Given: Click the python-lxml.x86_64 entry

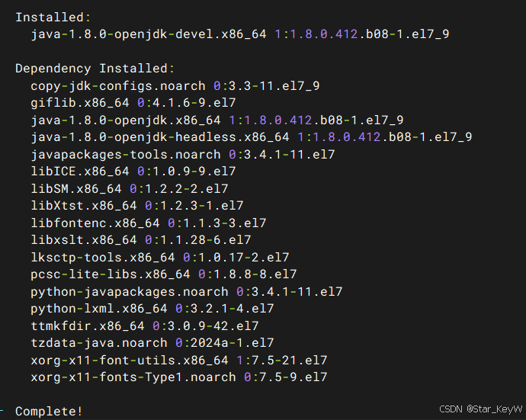Looking at the screenshot, I should [x=152, y=309].
